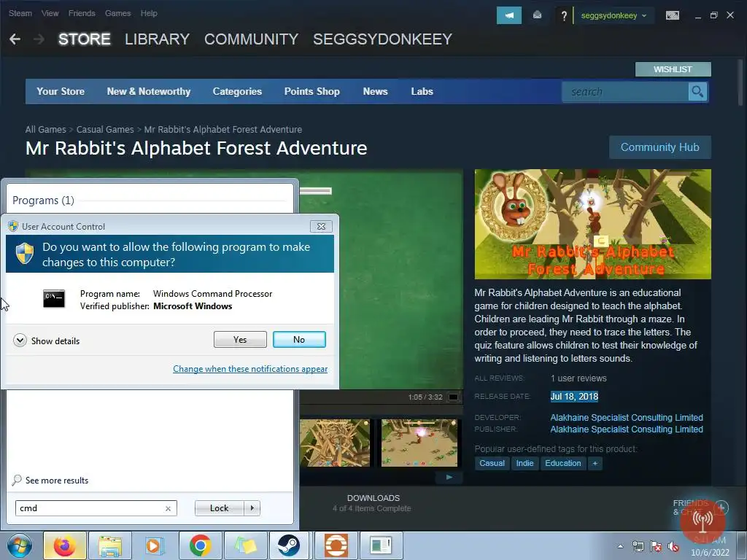Open the View menu
Screen dimensions: 747x560
50,13
